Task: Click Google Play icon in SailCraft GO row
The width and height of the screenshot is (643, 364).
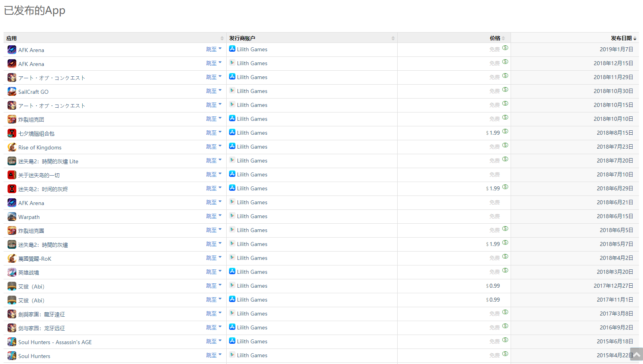Action: coord(232,91)
